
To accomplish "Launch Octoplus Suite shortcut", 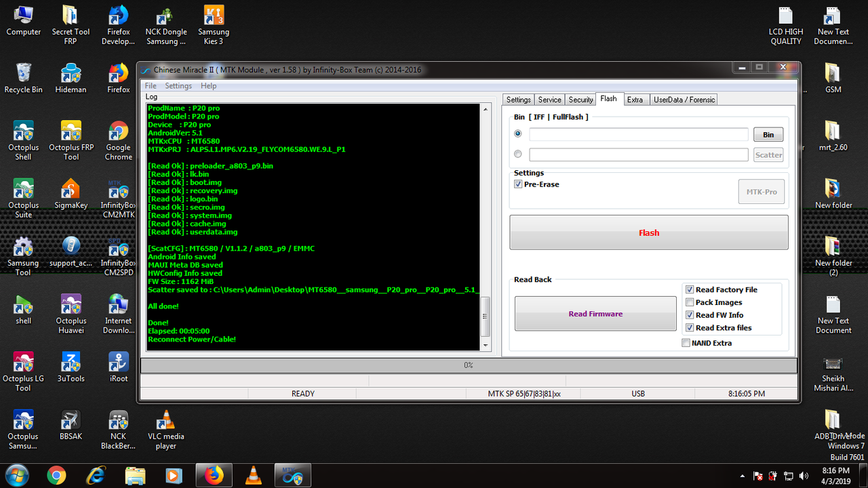I will pyautogui.click(x=24, y=198).
